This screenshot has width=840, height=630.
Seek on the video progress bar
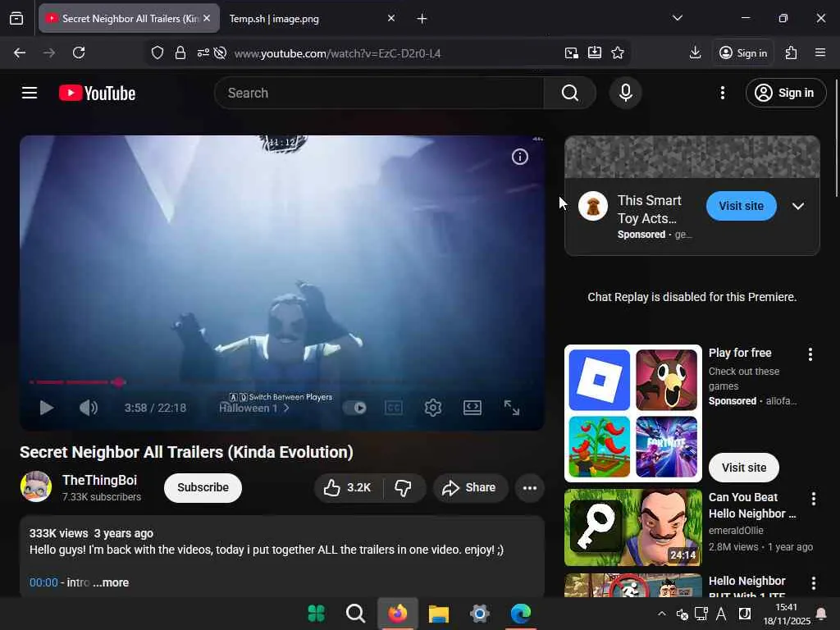tap(282, 382)
